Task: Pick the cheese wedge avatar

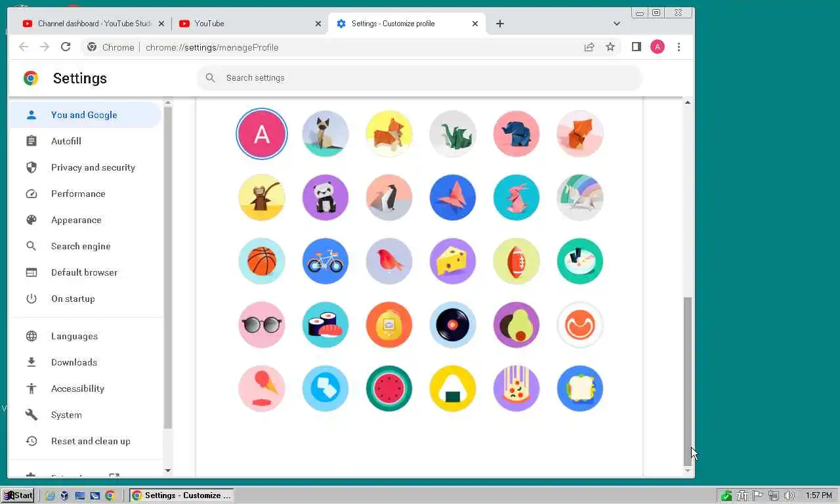Action: (453, 261)
